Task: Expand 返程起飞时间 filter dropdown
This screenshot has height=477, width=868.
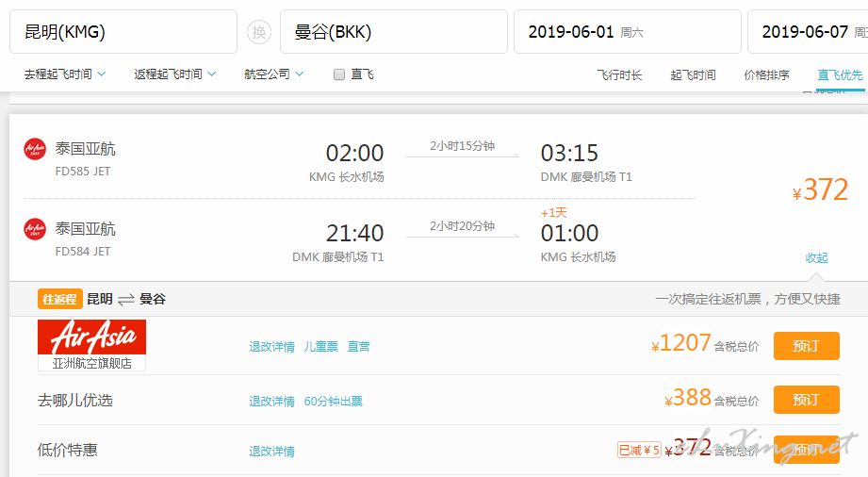Action: click(175, 74)
